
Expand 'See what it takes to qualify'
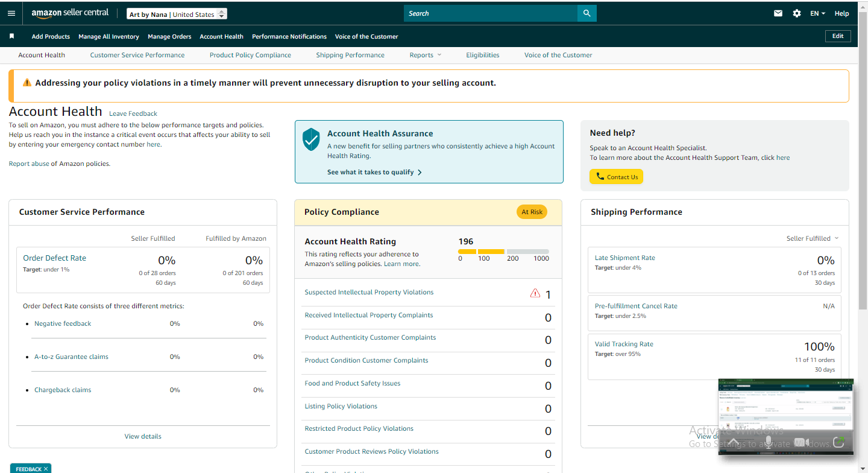pos(374,172)
